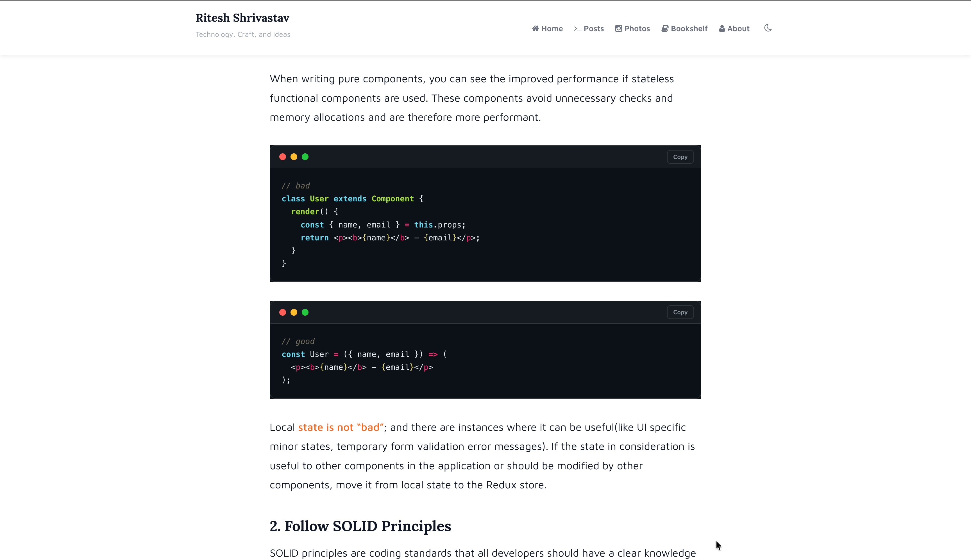Open the Bookshelf menu item
Screen dimensions: 971x560
689,28
